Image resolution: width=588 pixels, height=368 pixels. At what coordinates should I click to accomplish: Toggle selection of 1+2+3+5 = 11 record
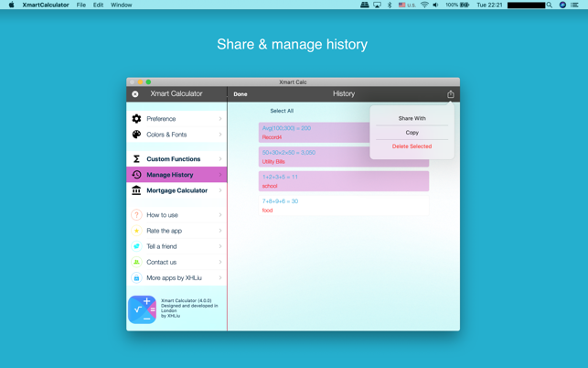[x=344, y=181]
